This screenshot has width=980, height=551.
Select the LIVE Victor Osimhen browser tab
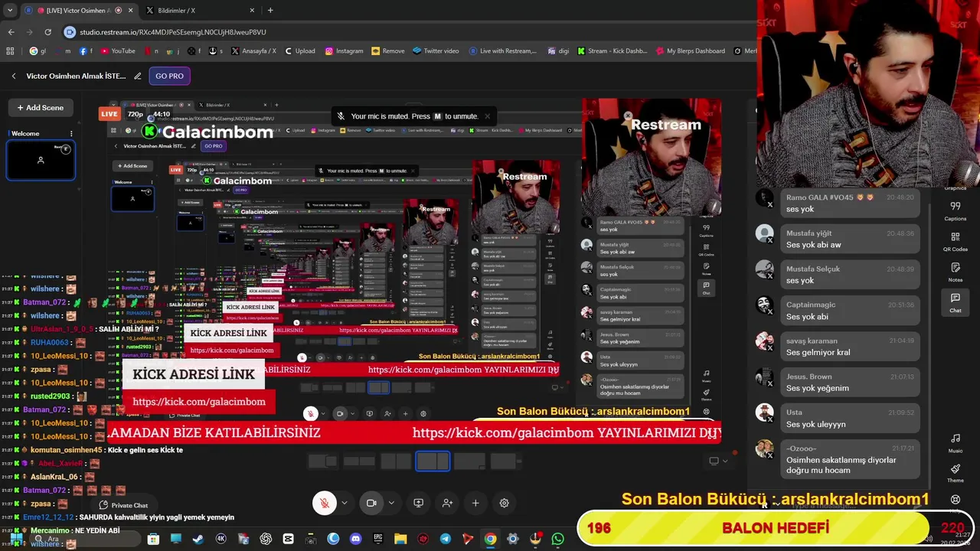[x=79, y=10]
